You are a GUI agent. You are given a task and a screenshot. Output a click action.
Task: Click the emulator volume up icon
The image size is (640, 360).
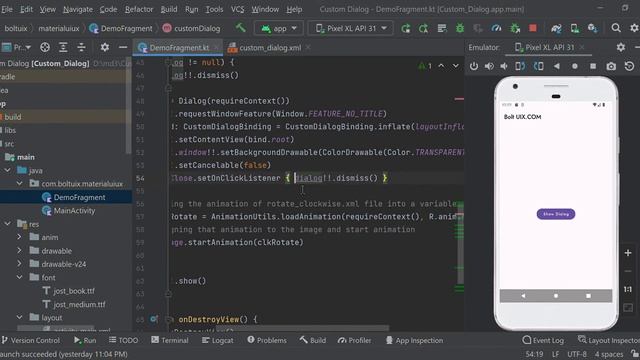(x=489, y=66)
